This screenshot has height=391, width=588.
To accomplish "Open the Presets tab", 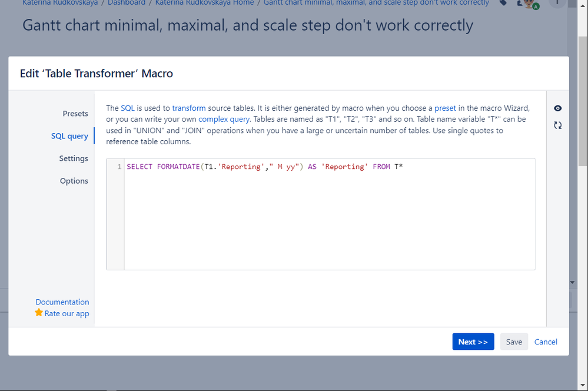I will (75, 113).
